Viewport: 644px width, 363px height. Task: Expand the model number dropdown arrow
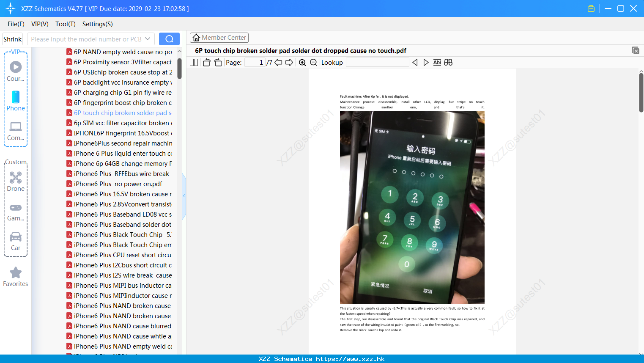tap(148, 39)
